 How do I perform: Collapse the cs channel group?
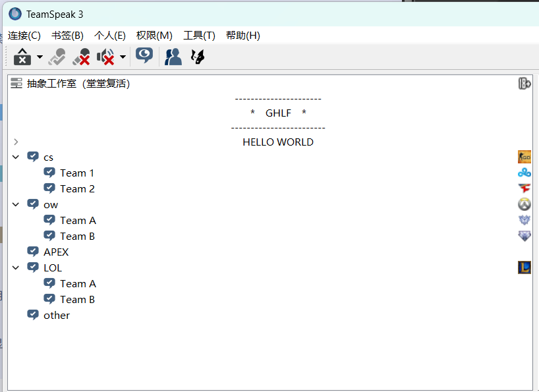coord(16,157)
